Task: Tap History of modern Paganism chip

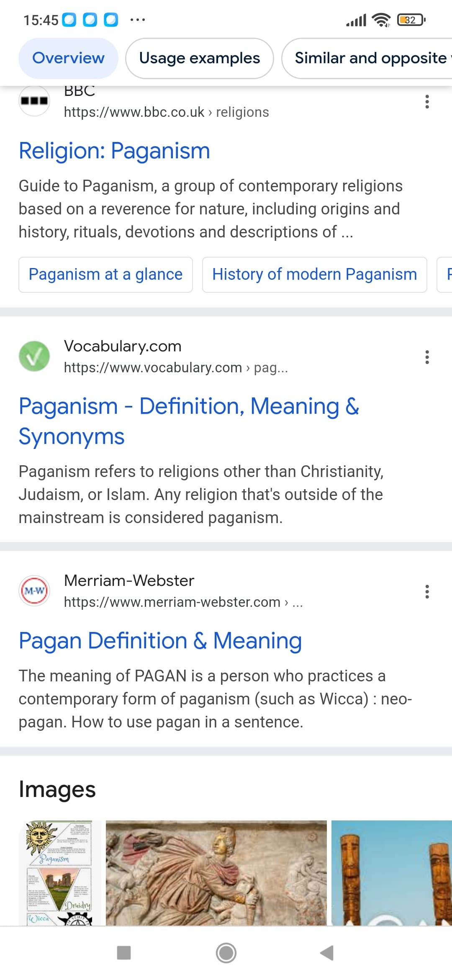Action: click(314, 275)
